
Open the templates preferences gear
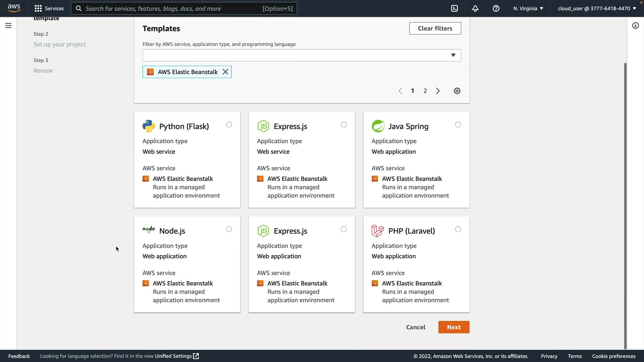(457, 91)
